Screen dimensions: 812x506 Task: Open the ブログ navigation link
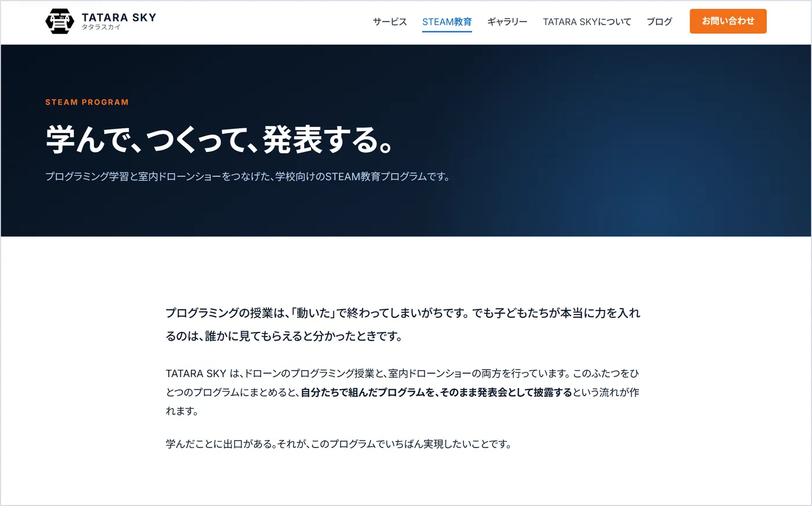pyautogui.click(x=659, y=21)
